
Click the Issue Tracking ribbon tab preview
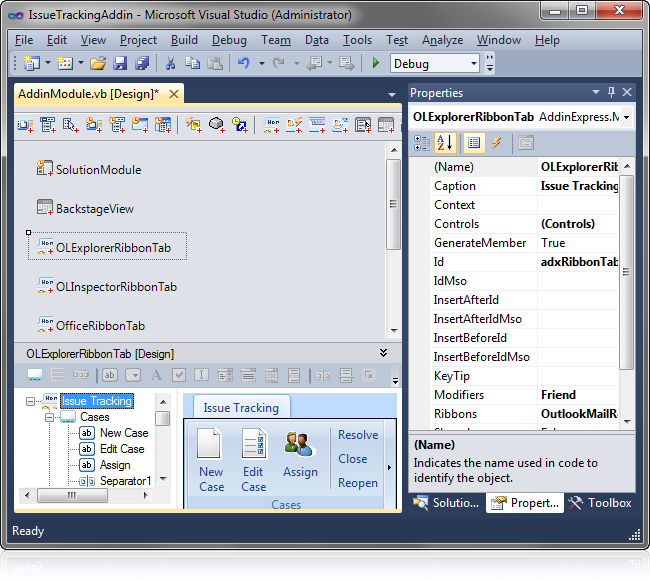(x=241, y=408)
